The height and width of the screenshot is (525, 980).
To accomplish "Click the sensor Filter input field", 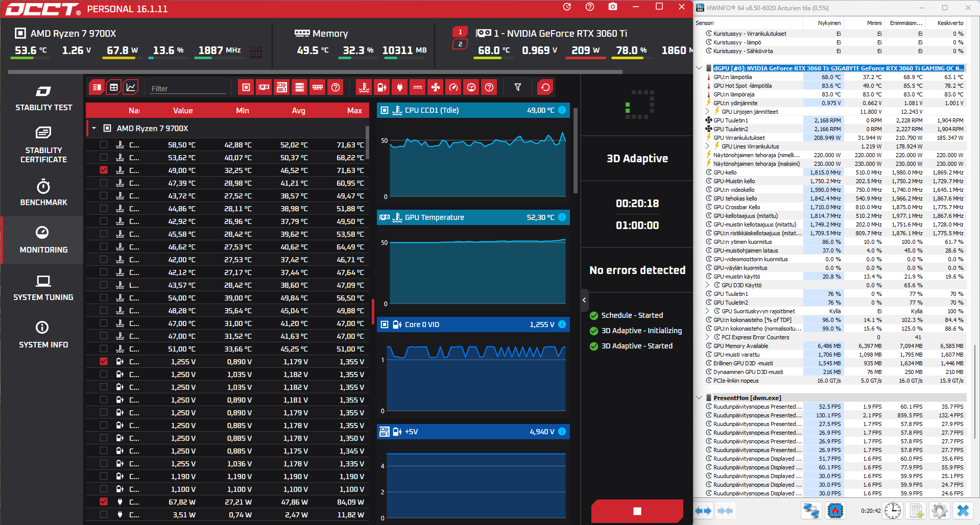I will (188, 88).
